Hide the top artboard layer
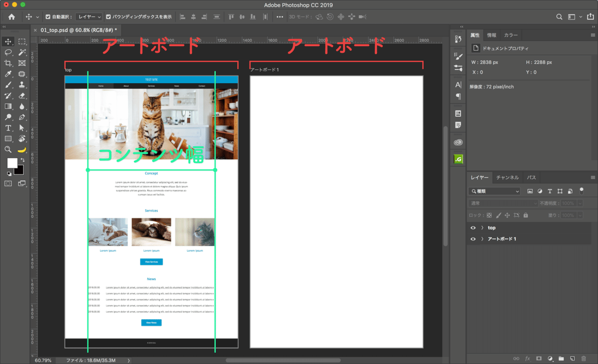This screenshot has height=364, width=598. [x=473, y=228]
